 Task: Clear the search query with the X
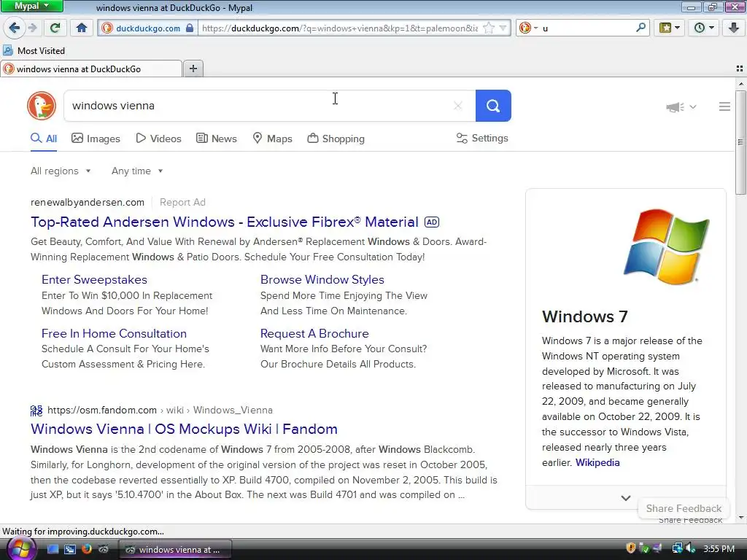458,106
